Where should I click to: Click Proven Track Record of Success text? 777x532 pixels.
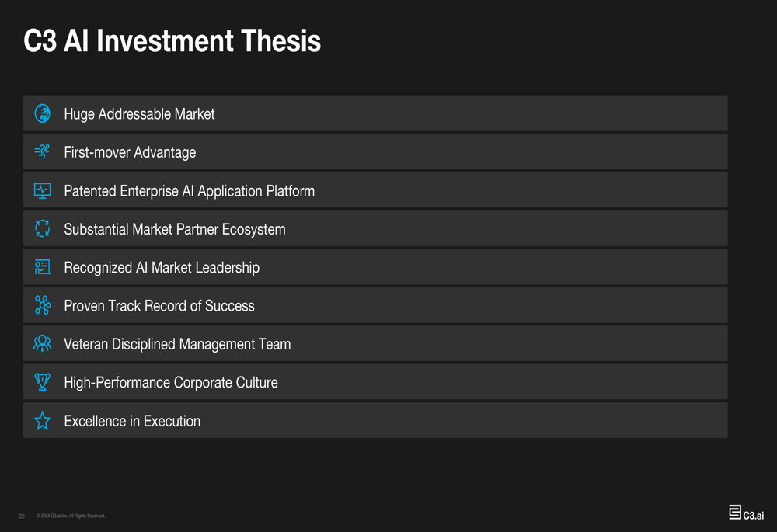pyautogui.click(x=159, y=306)
